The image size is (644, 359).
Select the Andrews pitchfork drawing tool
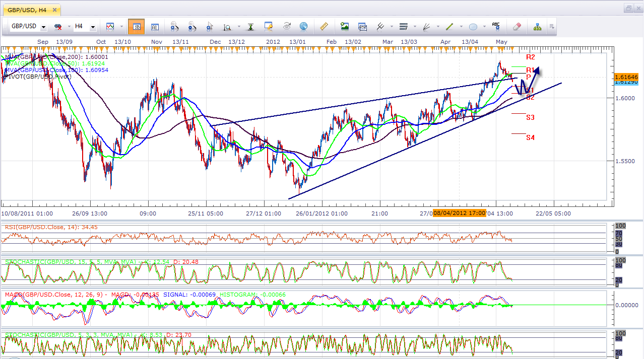pyautogui.click(x=380, y=26)
